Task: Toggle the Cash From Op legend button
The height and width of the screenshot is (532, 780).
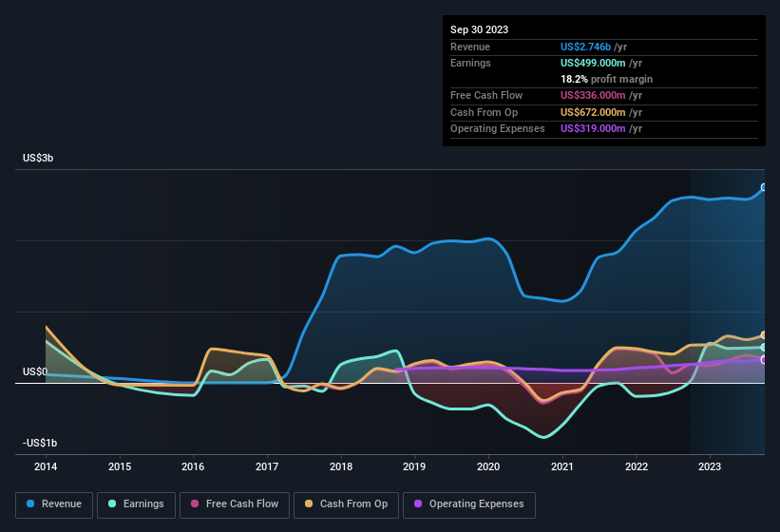Action: (346, 504)
